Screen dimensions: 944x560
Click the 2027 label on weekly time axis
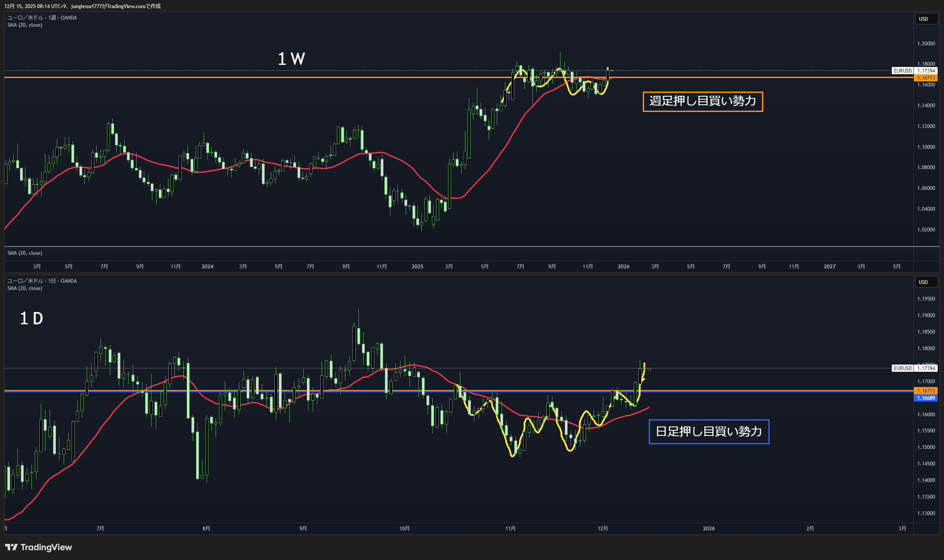point(829,267)
